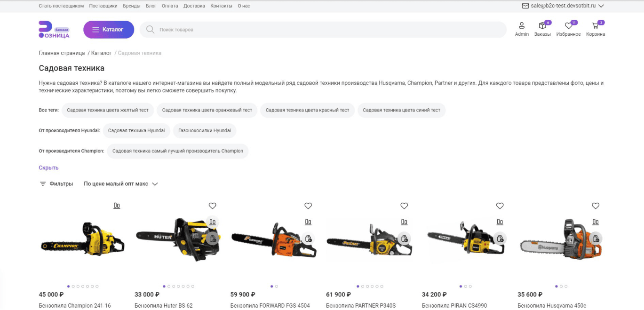
Task: Open Оплата menu item
Action: click(x=170, y=6)
